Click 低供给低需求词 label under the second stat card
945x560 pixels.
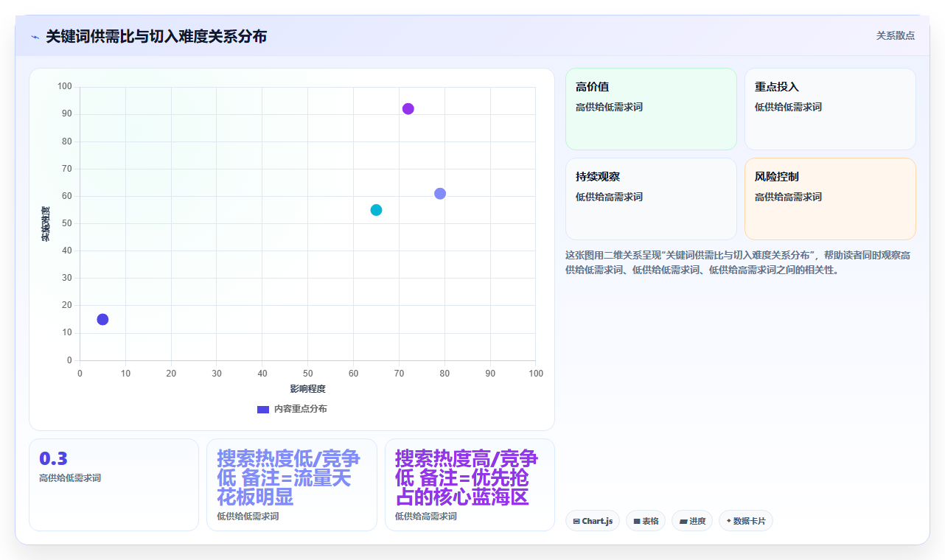248,517
